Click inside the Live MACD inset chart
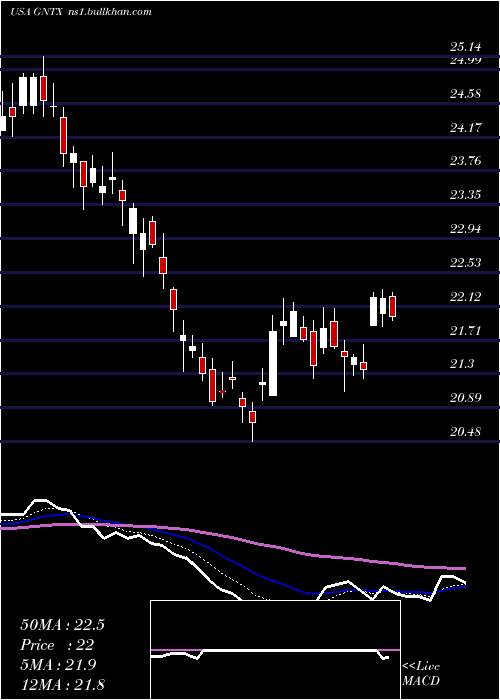This screenshot has height=700, width=500. 275,650
